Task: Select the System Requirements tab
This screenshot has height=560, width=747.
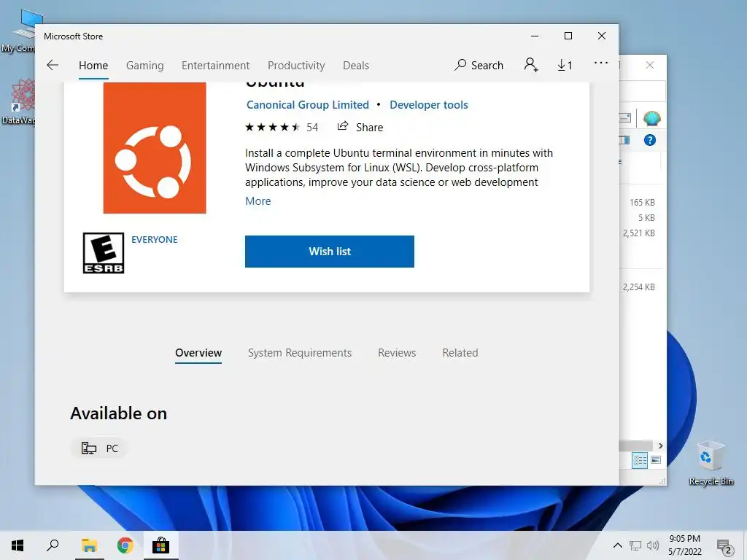Action: tap(300, 353)
